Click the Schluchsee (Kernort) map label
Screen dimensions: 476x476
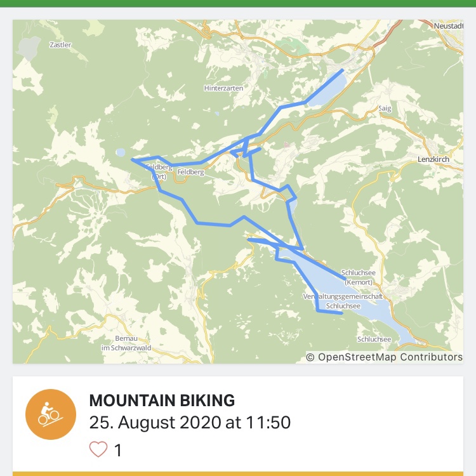tap(359, 277)
